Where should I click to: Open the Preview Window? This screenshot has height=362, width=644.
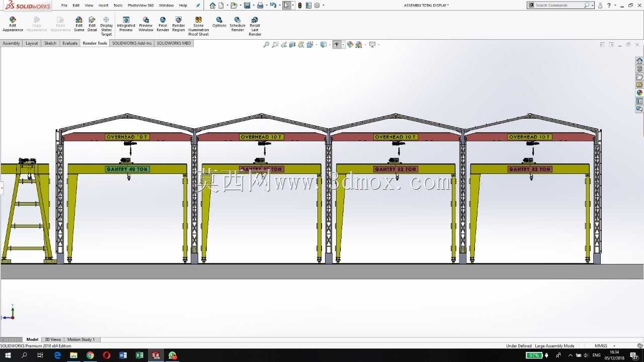[146, 24]
